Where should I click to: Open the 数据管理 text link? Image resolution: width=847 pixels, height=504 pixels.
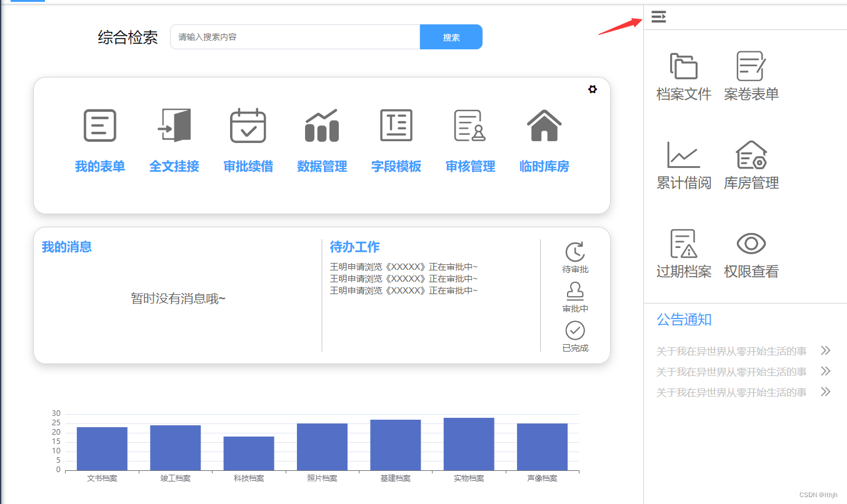[x=322, y=167]
